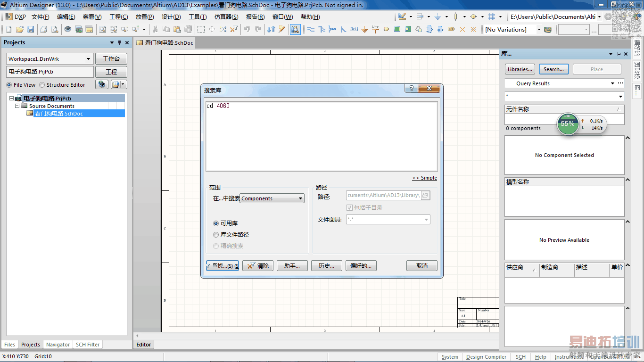The width and height of the screenshot is (644, 362).
Task: Undo the last action
Action: click(x=247, y=29)
